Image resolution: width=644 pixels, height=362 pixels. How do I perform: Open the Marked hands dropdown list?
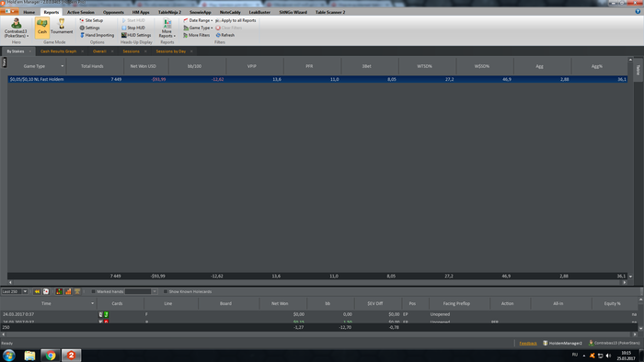point(155,291)
